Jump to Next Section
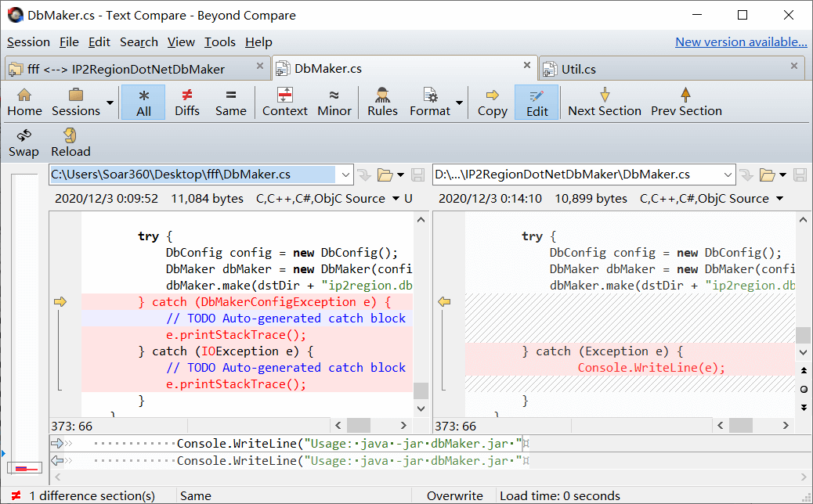This screenshot has height=504, width=813. pos(604,102)
